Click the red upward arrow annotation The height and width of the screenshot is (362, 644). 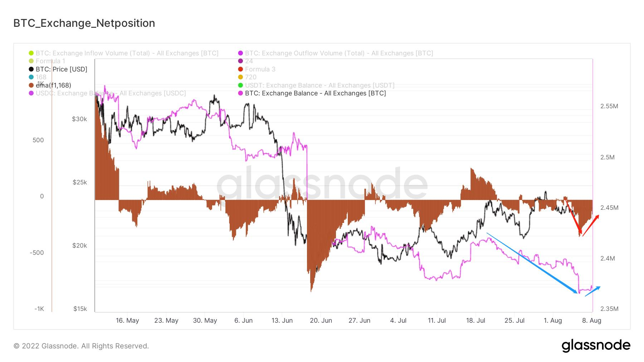click(x=591, y=225)
